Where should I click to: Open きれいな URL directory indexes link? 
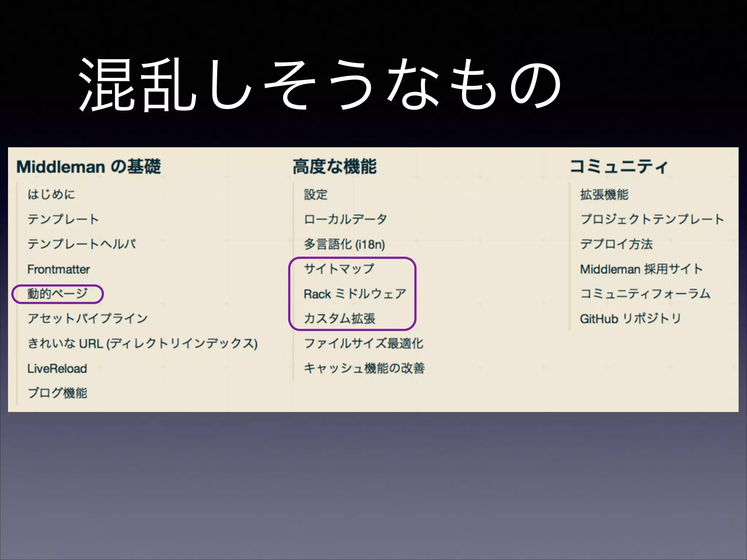tap(143, 343)
